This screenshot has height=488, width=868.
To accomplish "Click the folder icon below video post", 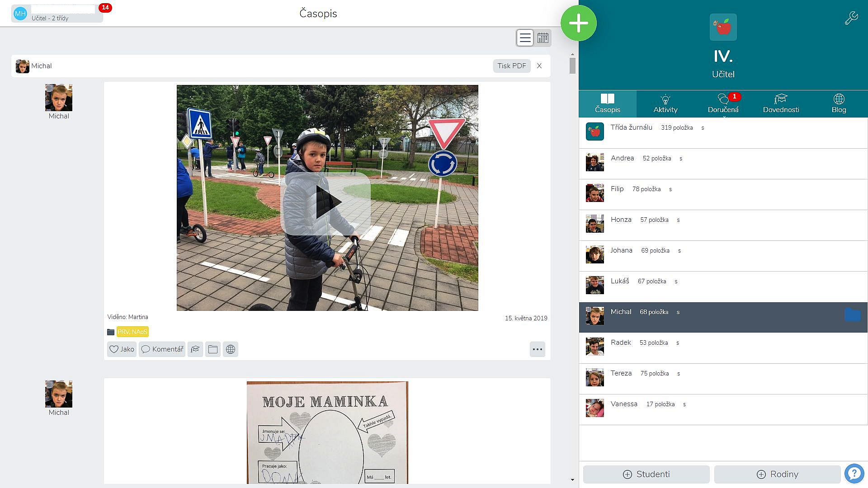I will [x=212, y=349].
